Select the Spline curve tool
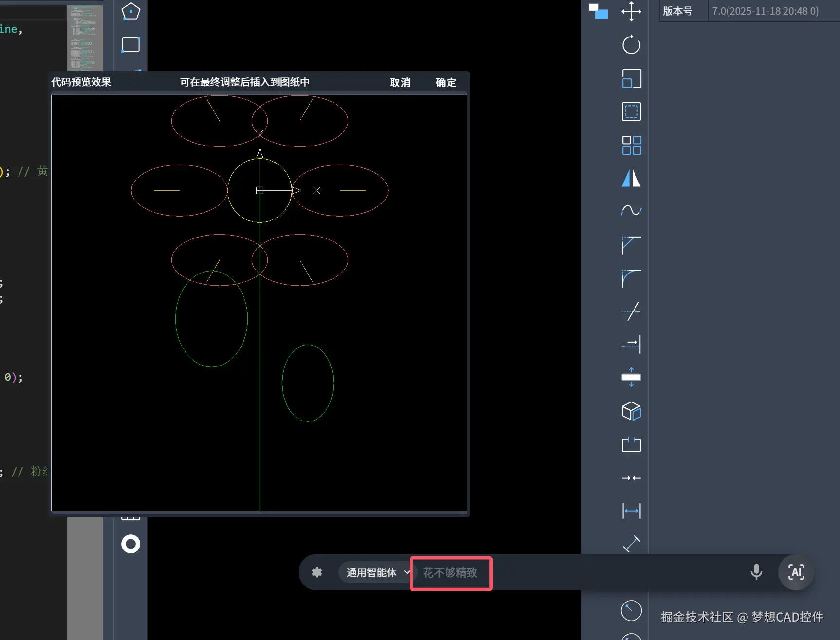840x640 pixels. click(x=631, y=210)
